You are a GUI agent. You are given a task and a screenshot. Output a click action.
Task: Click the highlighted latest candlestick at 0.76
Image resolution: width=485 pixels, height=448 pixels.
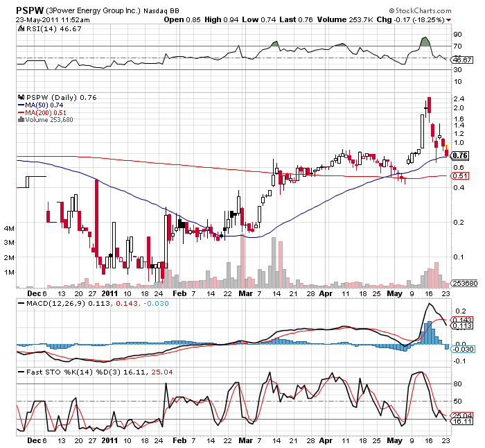coord(447,150)
